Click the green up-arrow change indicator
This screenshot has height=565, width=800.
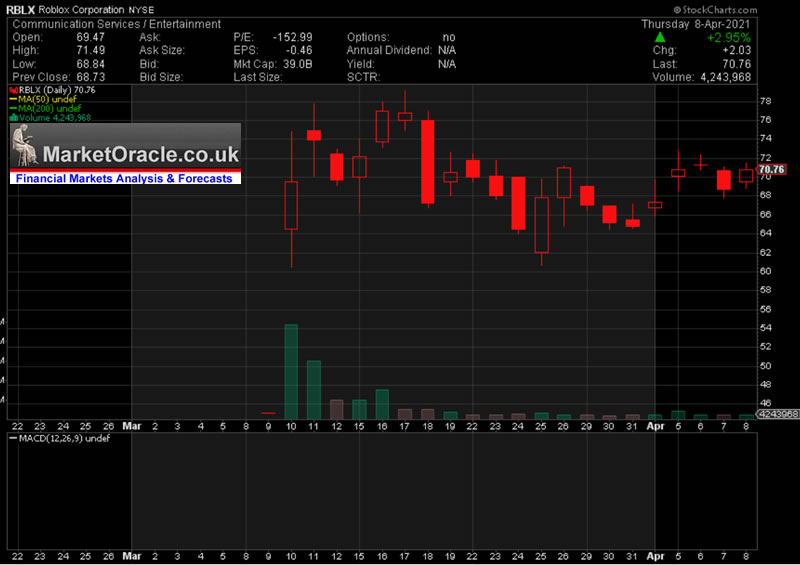[x=660, y=37]
